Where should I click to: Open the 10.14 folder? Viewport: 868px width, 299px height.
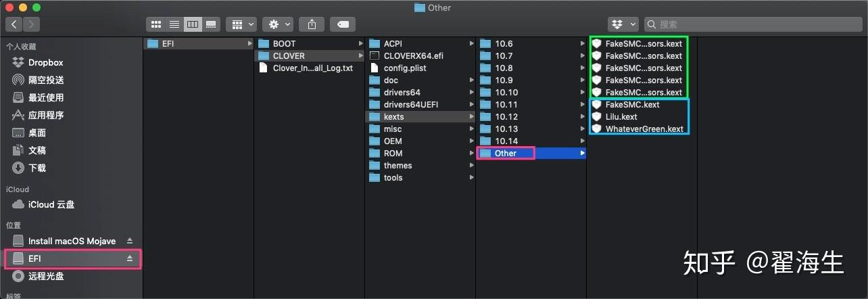[x=531, y=141]
